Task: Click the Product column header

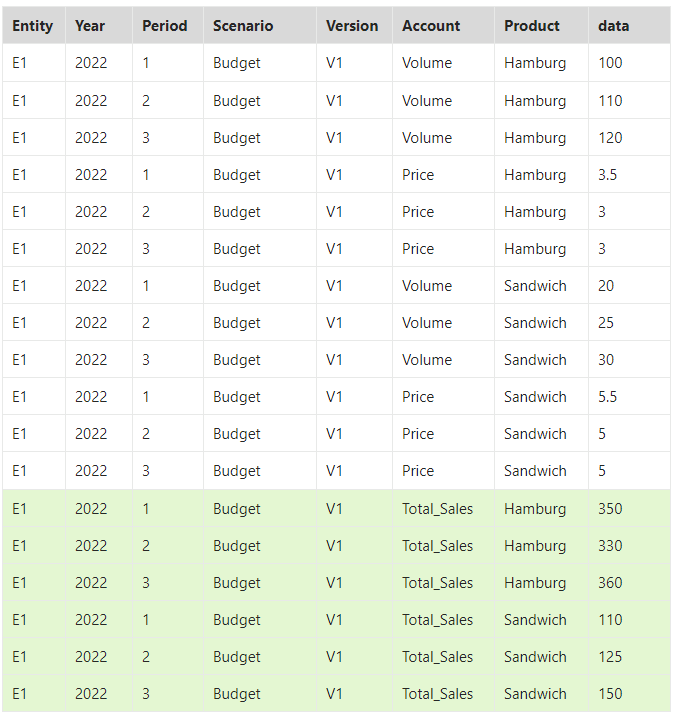Action: coord(532,26)
